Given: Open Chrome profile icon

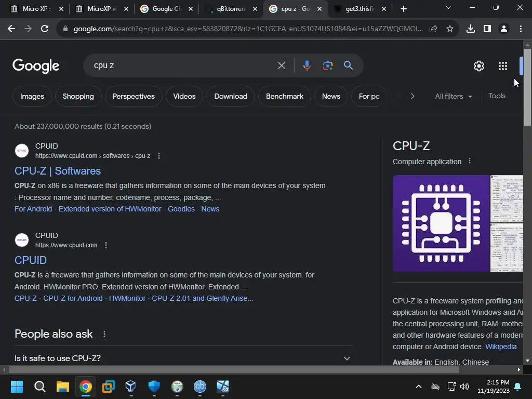Looking at the screenshot, I should point(504,29).
